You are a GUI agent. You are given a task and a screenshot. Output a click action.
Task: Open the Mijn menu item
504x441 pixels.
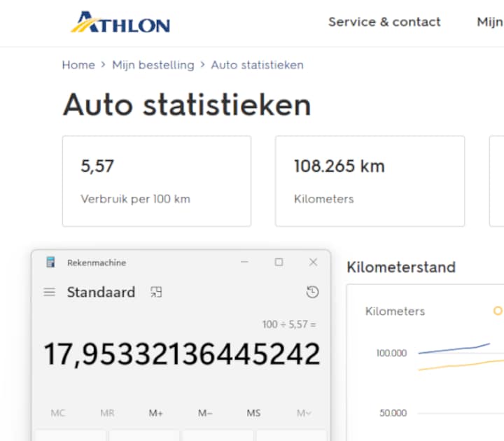pos(490,22)
